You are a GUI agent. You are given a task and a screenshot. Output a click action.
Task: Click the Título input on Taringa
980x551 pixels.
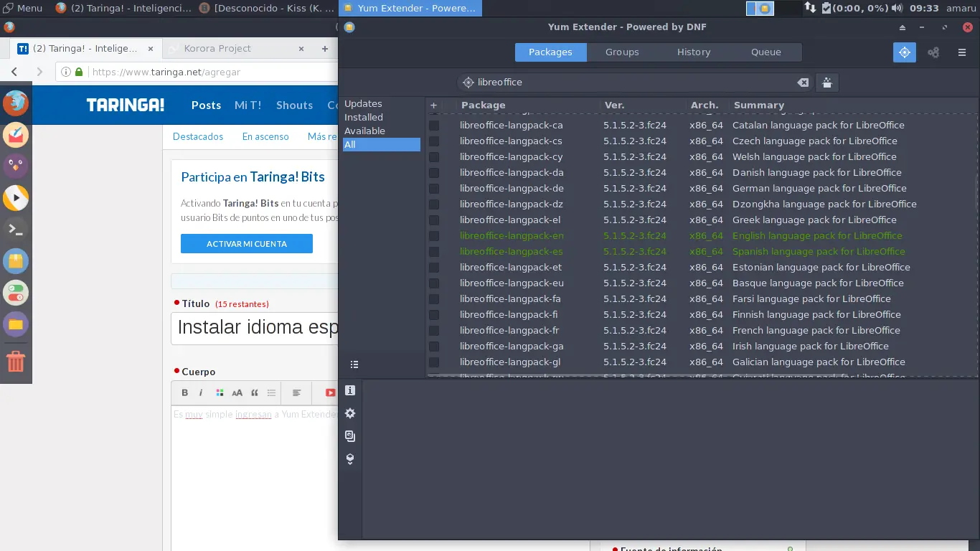(x=255, y=328)
